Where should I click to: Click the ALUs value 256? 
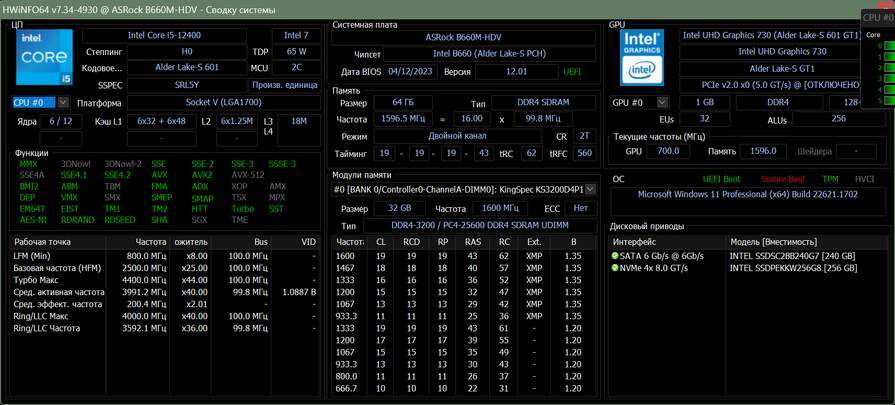tap(838, 119)
